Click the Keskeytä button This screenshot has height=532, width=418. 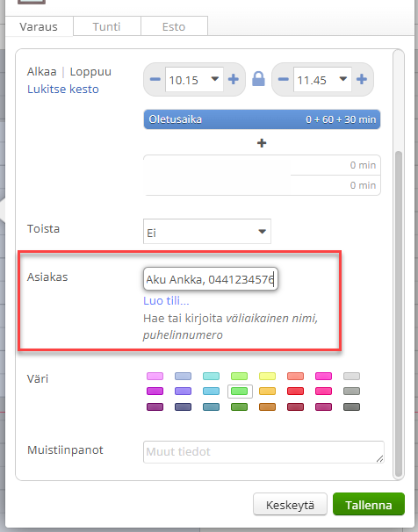[x=290, y=504]
